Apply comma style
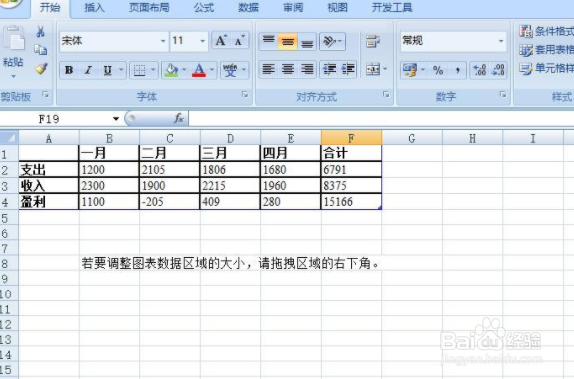The image size is (574, 379). pyautogui.click(x=457, y=70)
